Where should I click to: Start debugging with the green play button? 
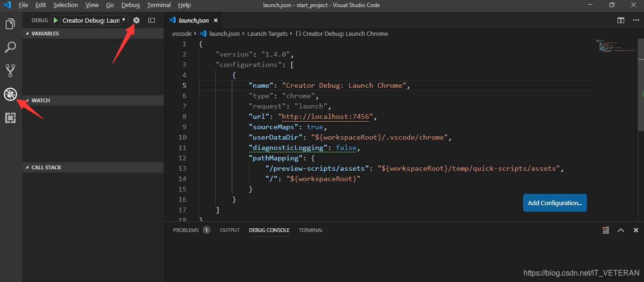[56, 20]
